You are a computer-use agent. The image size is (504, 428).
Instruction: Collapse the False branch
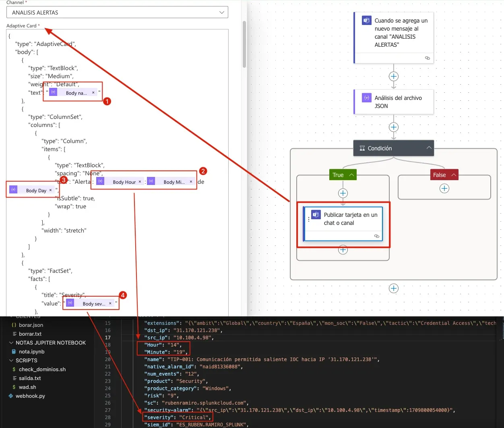(x=453, y=175)
